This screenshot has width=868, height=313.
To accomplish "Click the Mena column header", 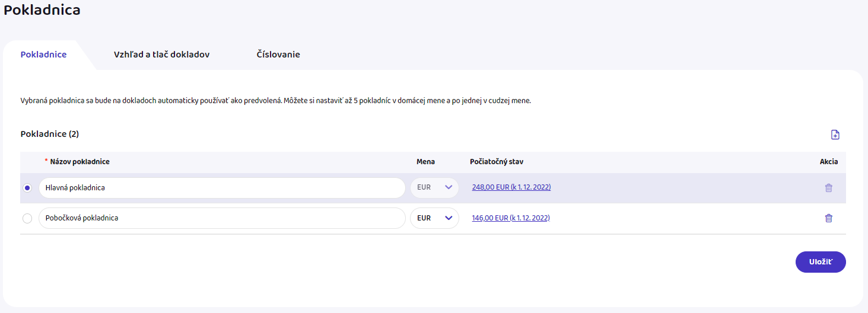I will 425,162.
